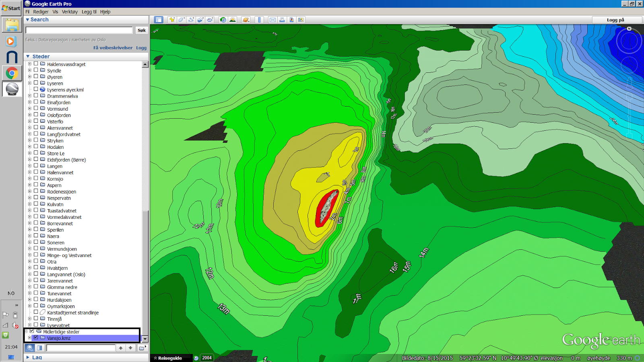Select the add polygon tool
The width and height of the screenshot is (644, 362).
(182, 20)
